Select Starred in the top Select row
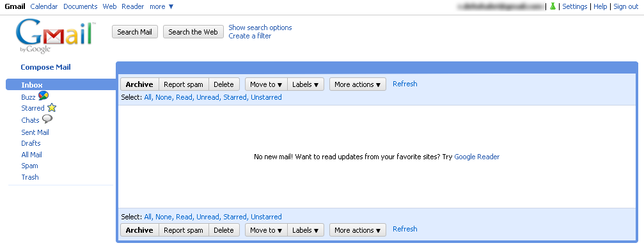The image size is (644, 250). [x=235, y=97]
